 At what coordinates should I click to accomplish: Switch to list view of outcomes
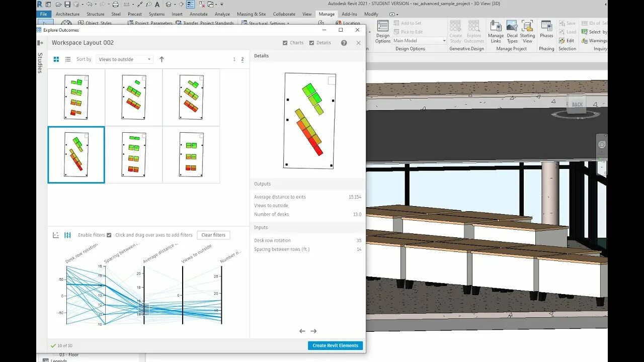[x=68, y=59]
